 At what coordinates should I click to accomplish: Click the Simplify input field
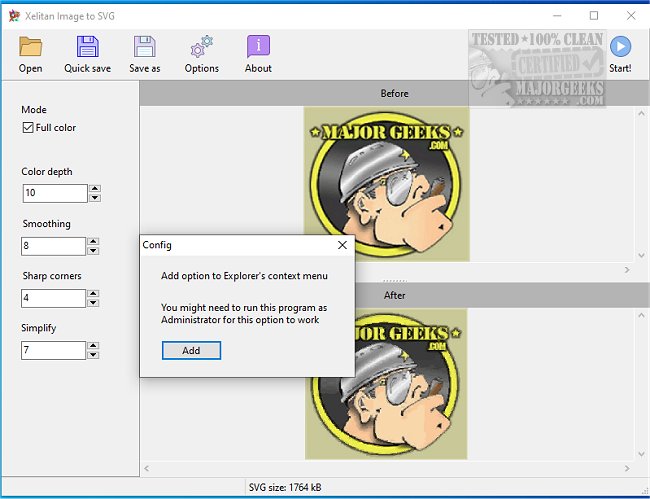pos(53,351)
